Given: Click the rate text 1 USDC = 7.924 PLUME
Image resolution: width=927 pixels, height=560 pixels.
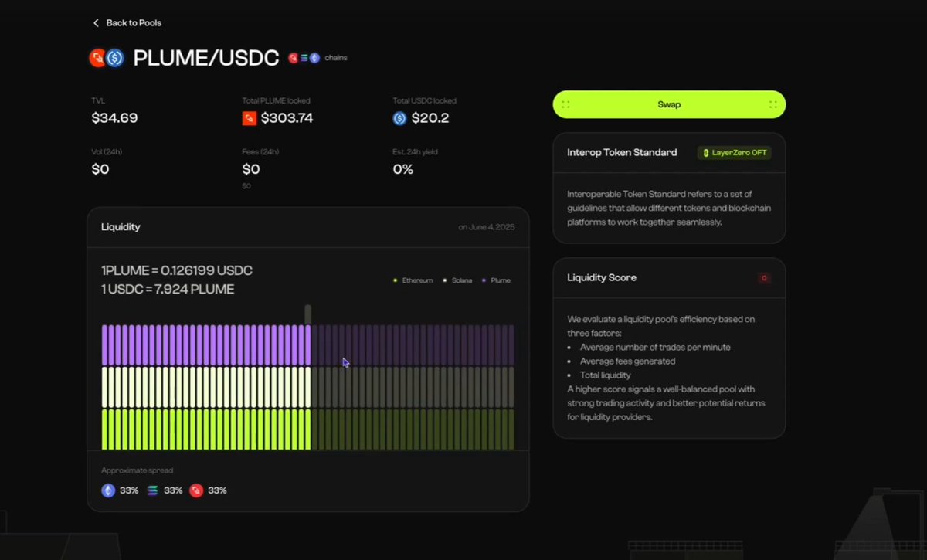Looking at the screenshot, I should pos(168,290).
